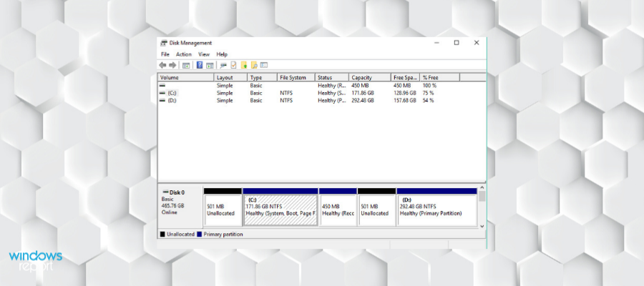This screenshot has height=286, width=644.
Task: Sort by the Layout column header
Action: click(x=231, y=77)
